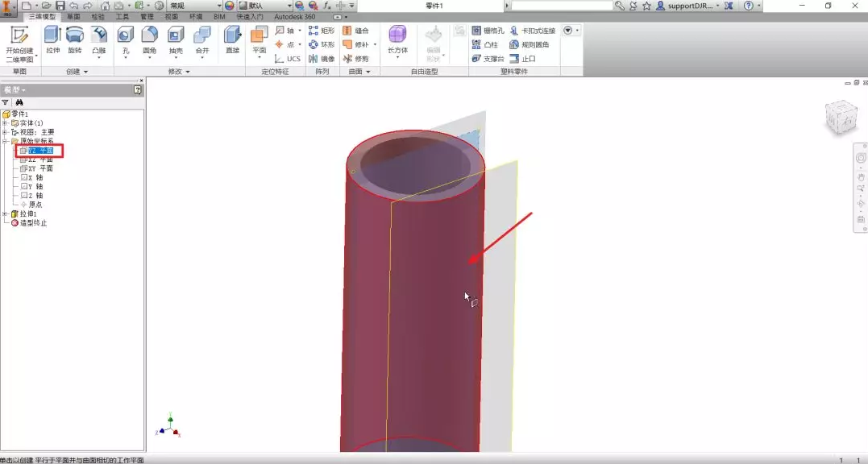Select the Boss (凸柱) tool
Image resolution: width=868 pixels, height=464 pixels.
(x=485, y=44)
